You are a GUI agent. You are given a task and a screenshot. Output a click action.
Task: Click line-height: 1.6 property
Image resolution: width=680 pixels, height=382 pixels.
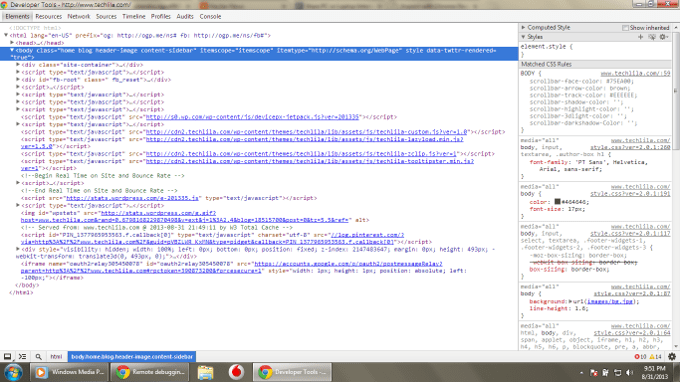click(559, 309)
